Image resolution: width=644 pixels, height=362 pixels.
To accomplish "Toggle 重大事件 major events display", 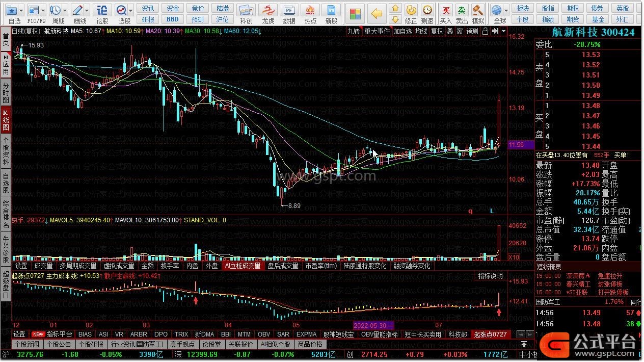I will (377, 31).
